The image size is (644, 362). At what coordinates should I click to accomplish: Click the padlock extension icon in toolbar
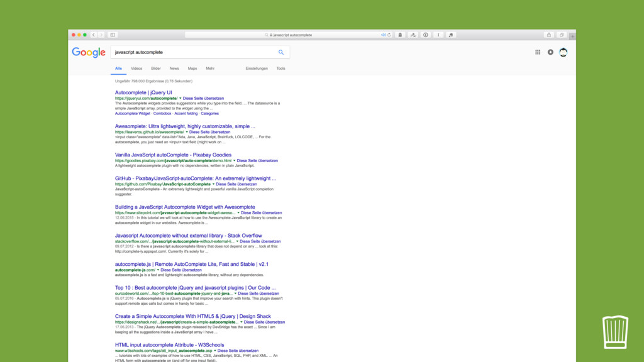coord(400,35)
